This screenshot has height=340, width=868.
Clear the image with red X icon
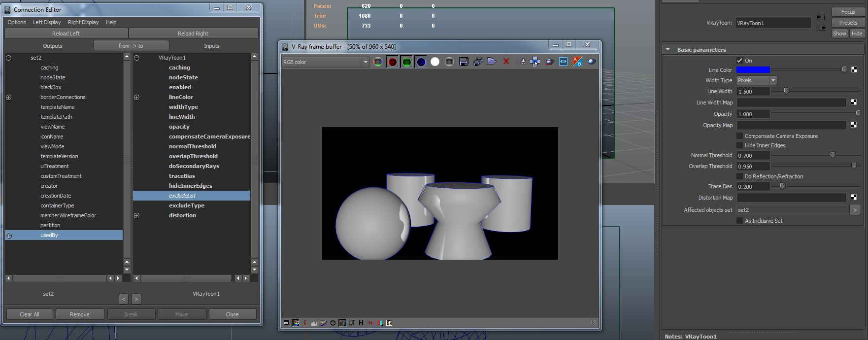(x=506, y=62)
